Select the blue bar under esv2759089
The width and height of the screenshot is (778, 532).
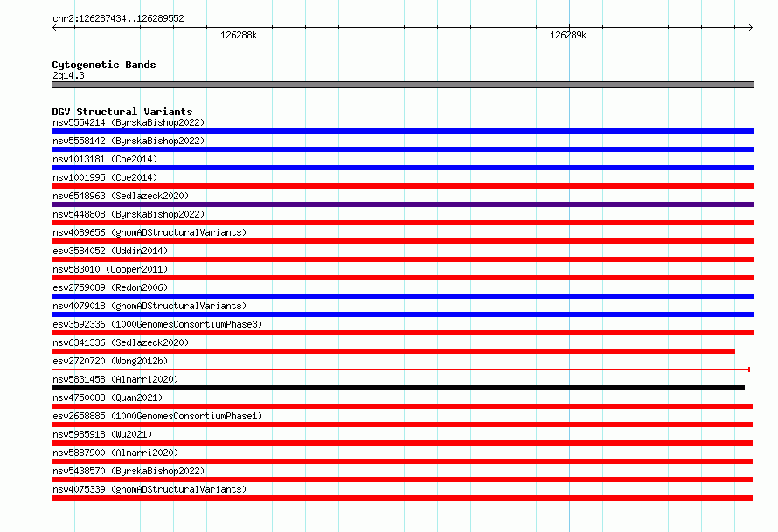(x=402, y=296)
